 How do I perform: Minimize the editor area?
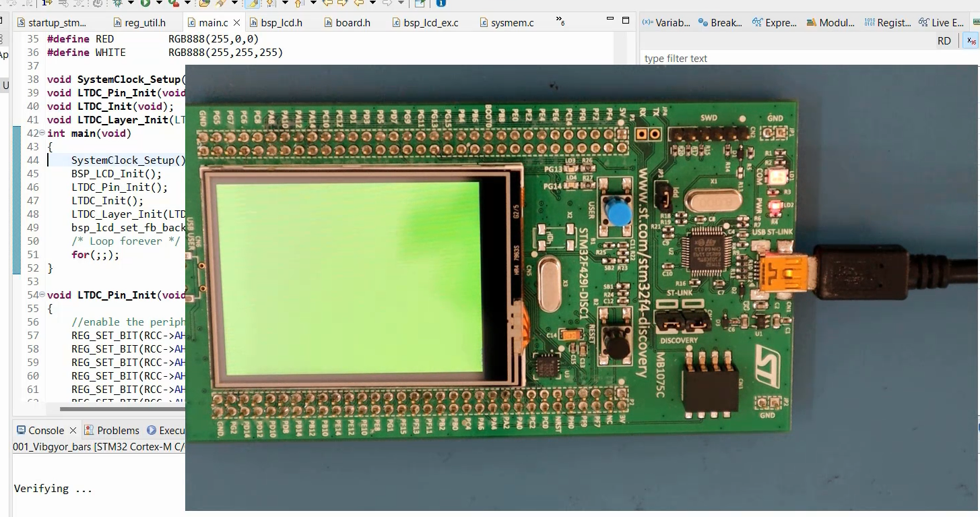610,20
